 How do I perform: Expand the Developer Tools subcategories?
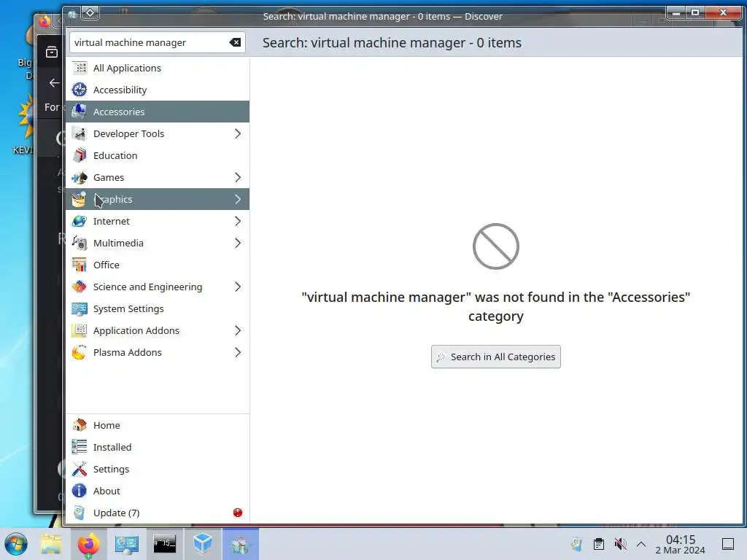238,134
